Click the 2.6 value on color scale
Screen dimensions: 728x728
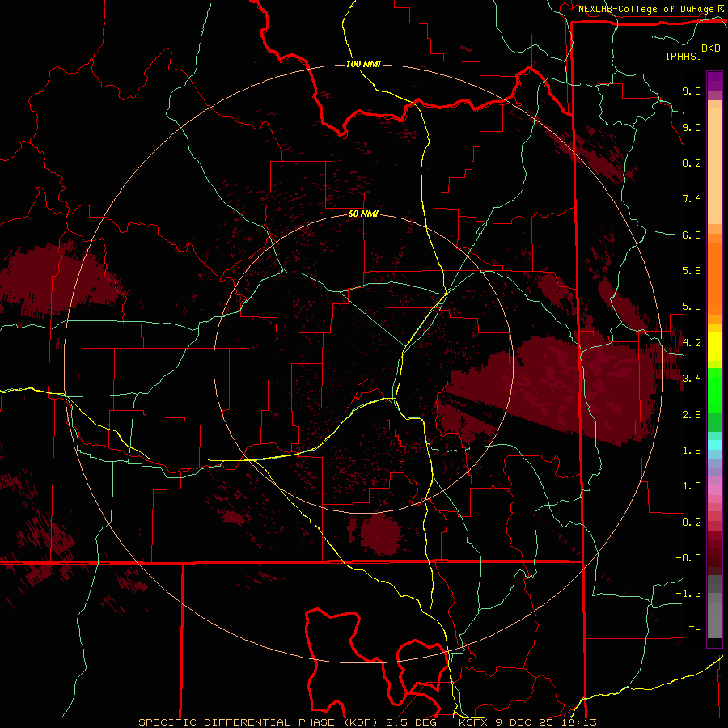click(692, 414)
